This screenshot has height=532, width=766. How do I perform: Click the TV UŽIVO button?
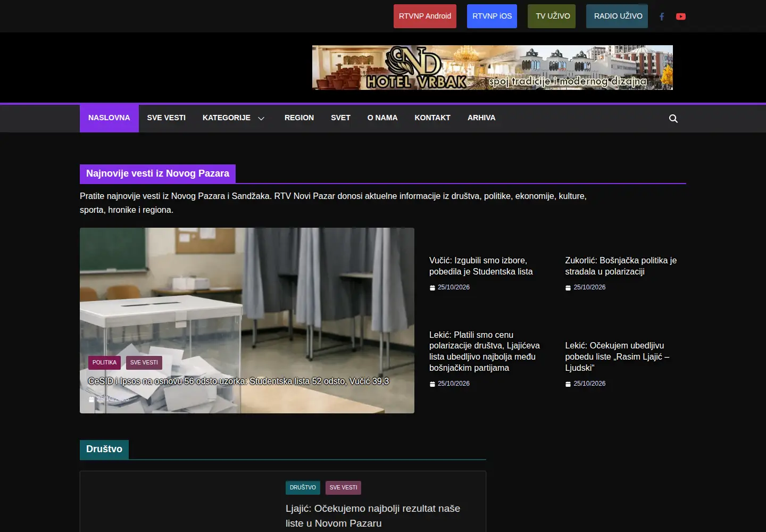point(552,16)
